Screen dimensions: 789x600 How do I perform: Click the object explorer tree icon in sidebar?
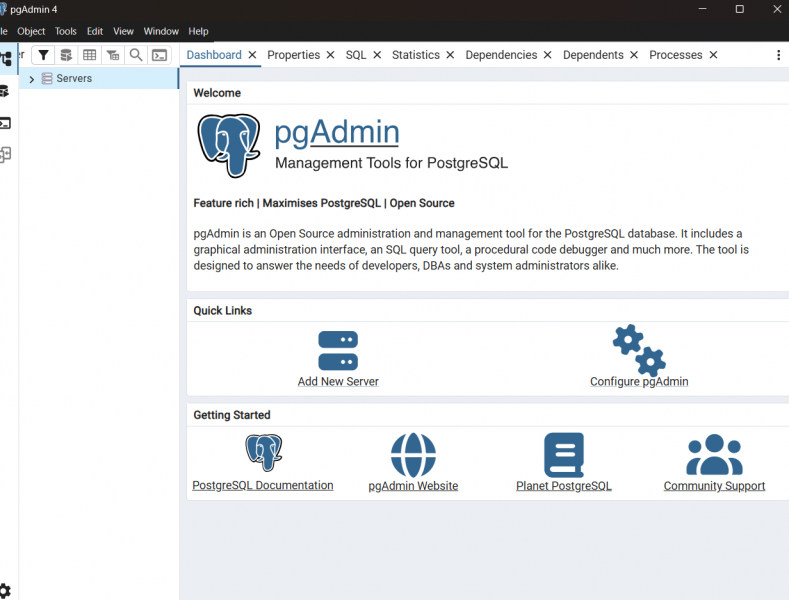coord(6,58)
